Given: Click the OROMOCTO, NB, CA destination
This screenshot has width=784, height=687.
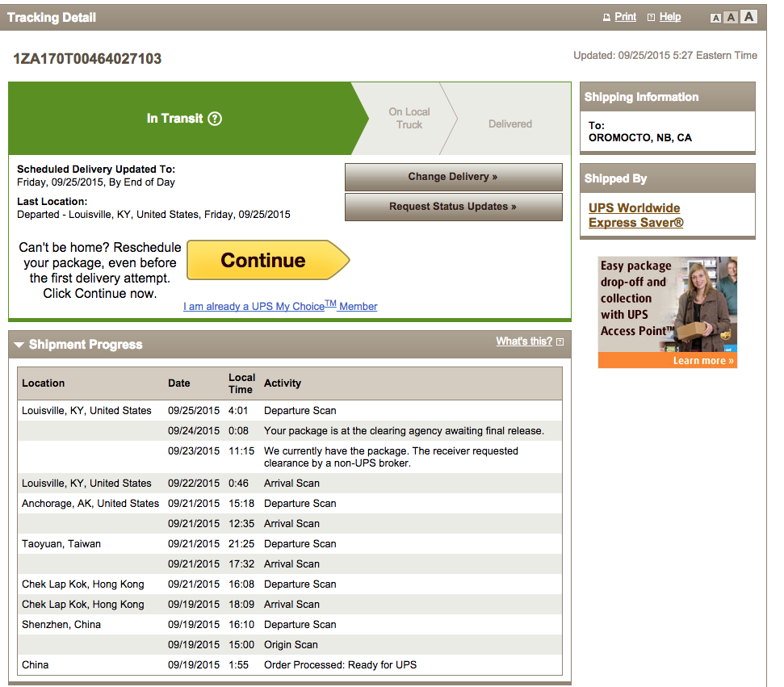Looking at the screenshot, I should [640, 137].
